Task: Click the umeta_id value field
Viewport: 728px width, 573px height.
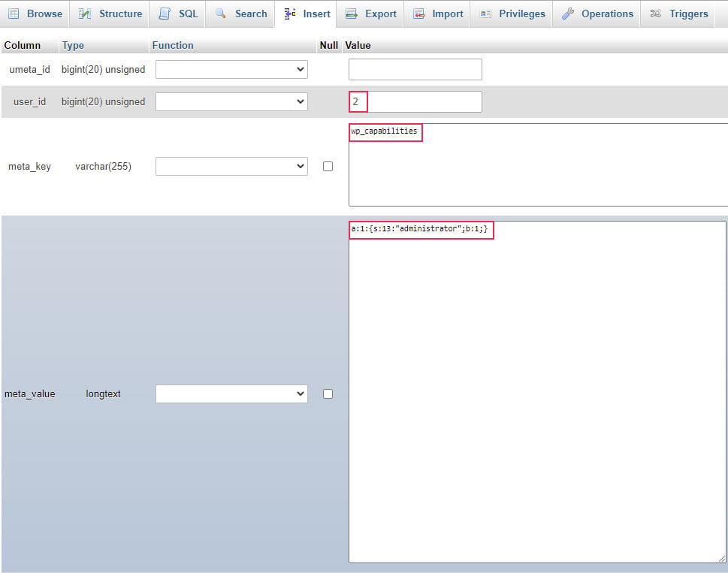Action: click(x=415, y=69)
